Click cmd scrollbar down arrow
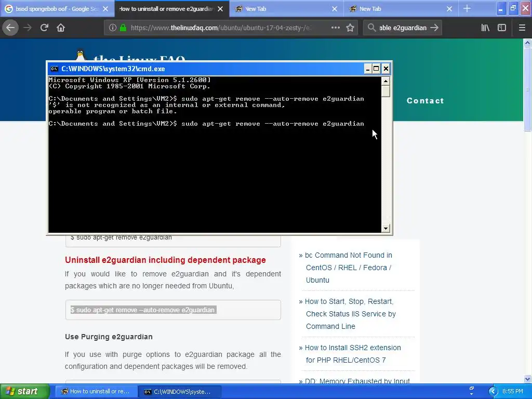The image size is (532, 399). click(x=385, y=229)
